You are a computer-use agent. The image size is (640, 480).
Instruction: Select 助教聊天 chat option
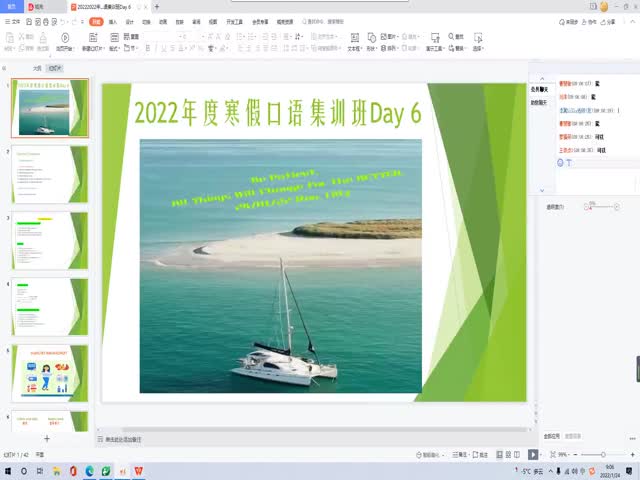click(x=539, y=102)
